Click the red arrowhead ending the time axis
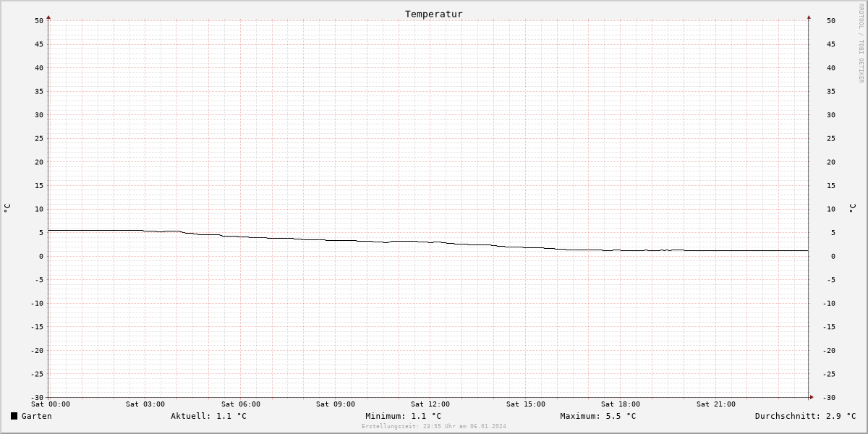This screenshot has width=868, height=434. 812,397
